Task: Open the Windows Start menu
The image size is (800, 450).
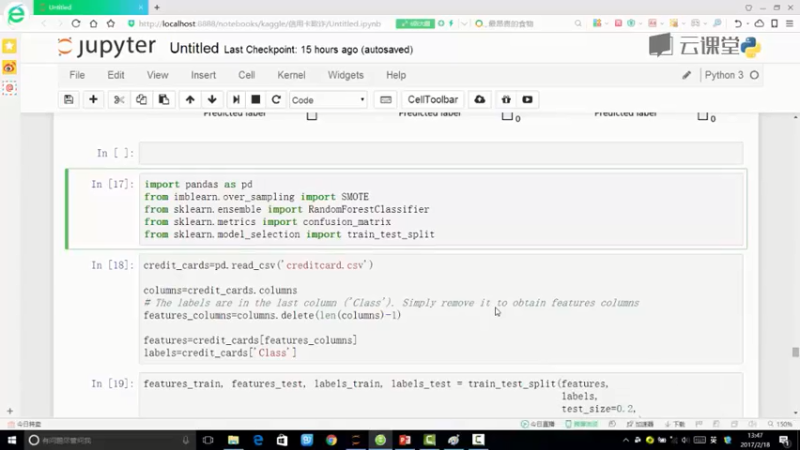Action: [11, 440]
